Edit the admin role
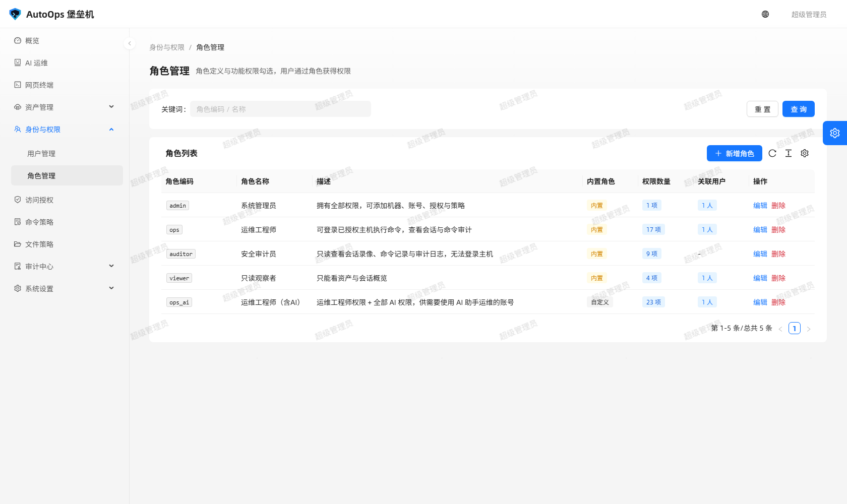The width and height of the screenshot is (847, 504). (760, 206)
